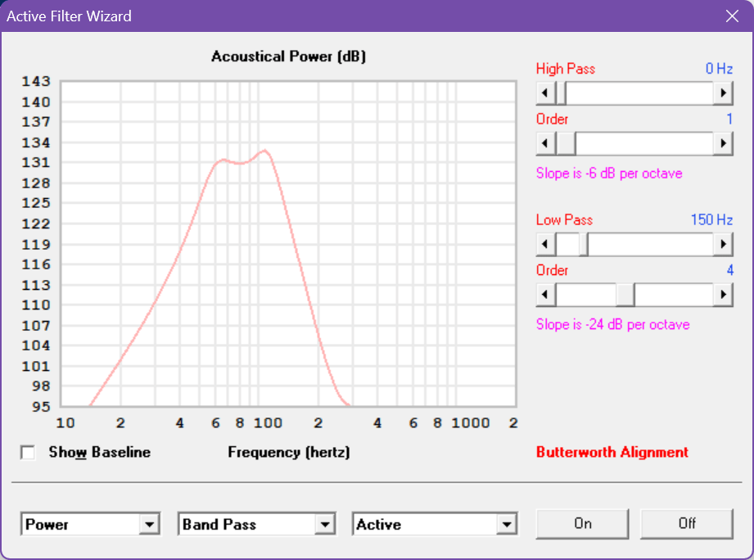Click the Acoustical Power (dB) chart title
The height and width of the screenshot is (560, 754).
pyautogui.click(x=288, y=56)
